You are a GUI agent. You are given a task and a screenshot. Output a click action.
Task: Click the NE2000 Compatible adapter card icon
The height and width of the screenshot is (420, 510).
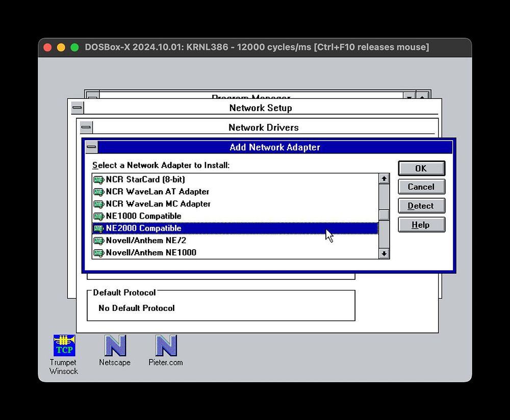pyautogui.click(x=98, y=228)
